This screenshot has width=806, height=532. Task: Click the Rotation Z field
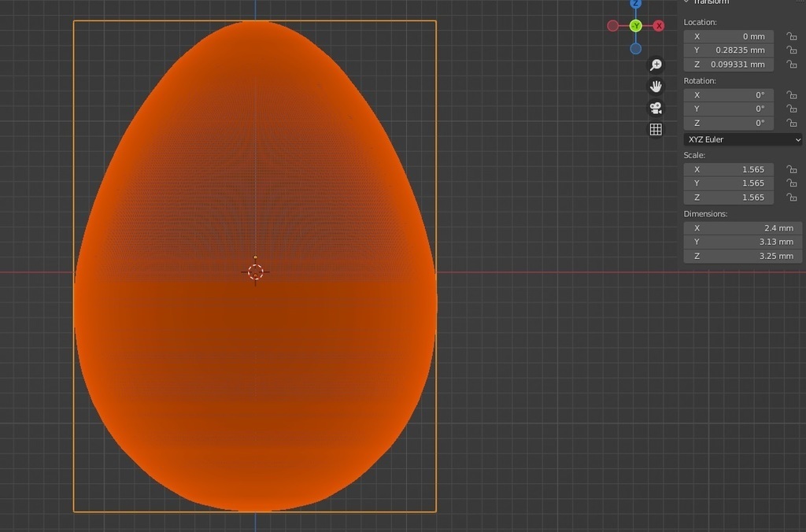[x=728, y=124]
